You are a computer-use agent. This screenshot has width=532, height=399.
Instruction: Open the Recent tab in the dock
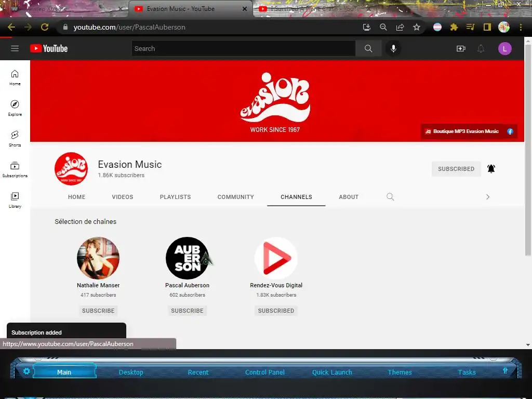(x=198, y=372)
